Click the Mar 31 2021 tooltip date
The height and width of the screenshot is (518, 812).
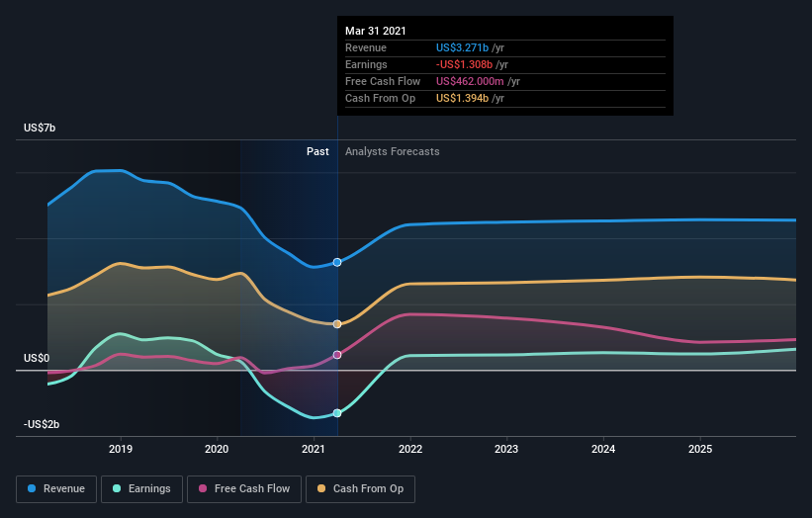(x=376, y=31)
